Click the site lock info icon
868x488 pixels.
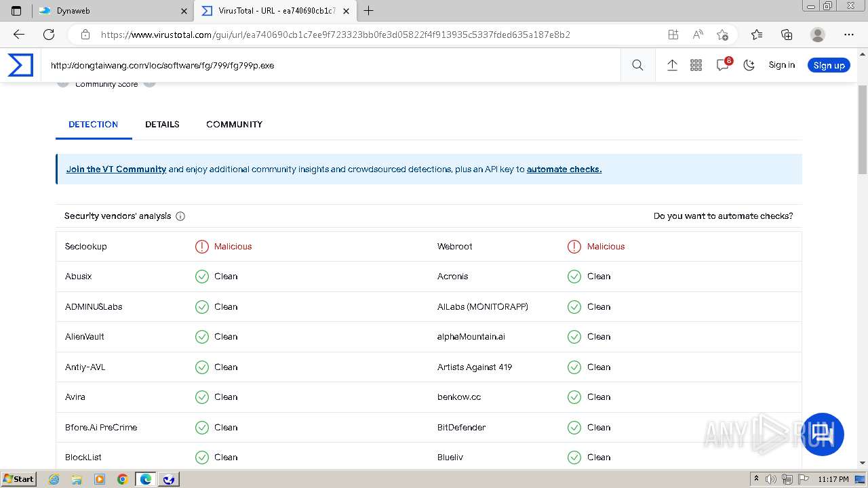click(85, 35)
